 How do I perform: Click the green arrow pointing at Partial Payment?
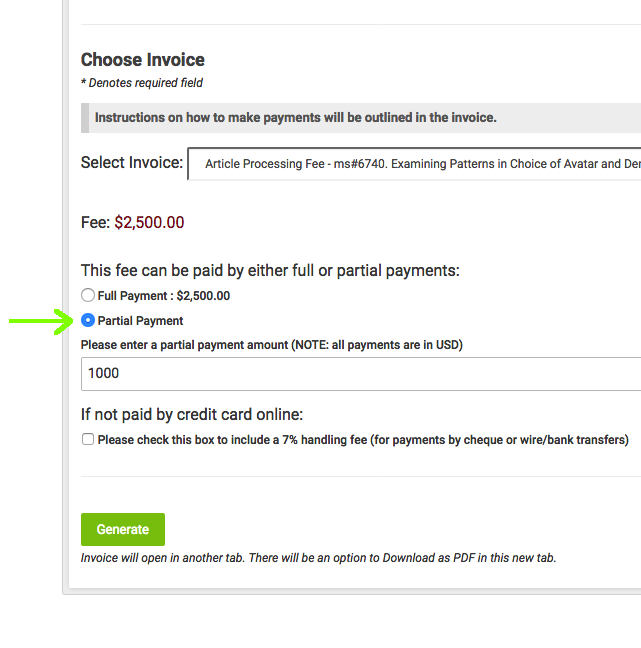(x=40, y=321)
